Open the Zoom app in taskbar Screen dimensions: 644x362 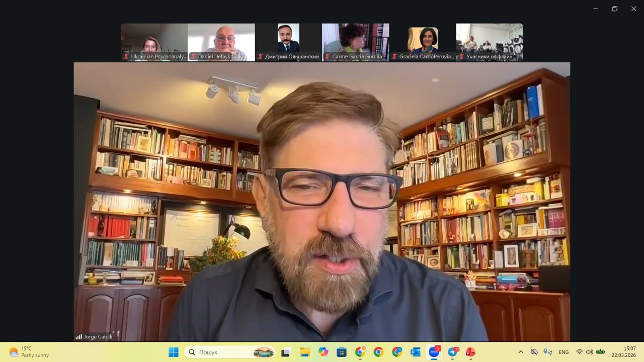point(434,352)
